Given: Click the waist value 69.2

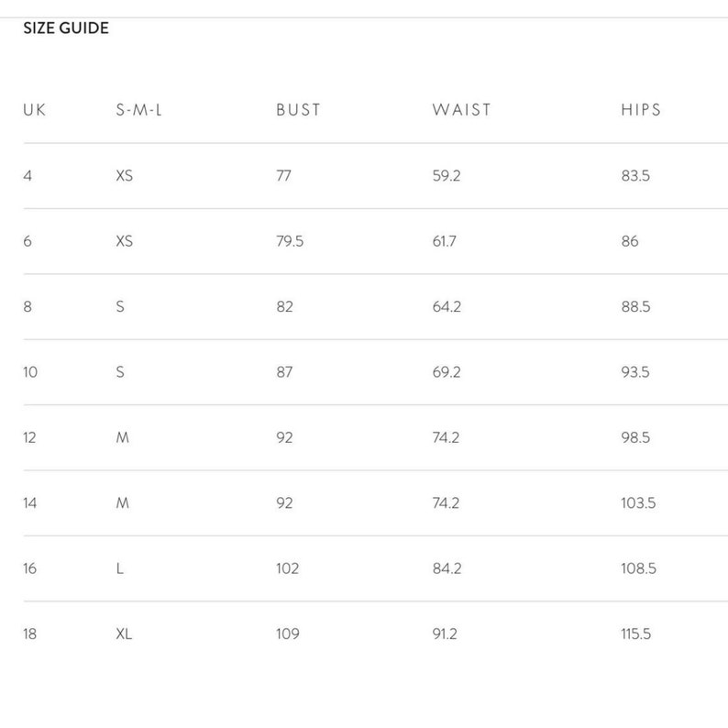Looking at the screenshot, I should (x=447, y=372).
